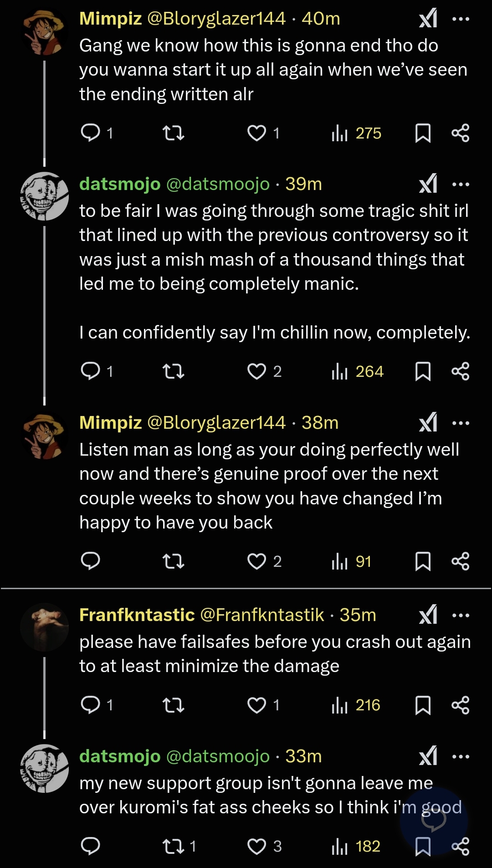Open datsmojo's avatar on 39m post
Viewport: 492px width, 868px height.
[44, 196]
